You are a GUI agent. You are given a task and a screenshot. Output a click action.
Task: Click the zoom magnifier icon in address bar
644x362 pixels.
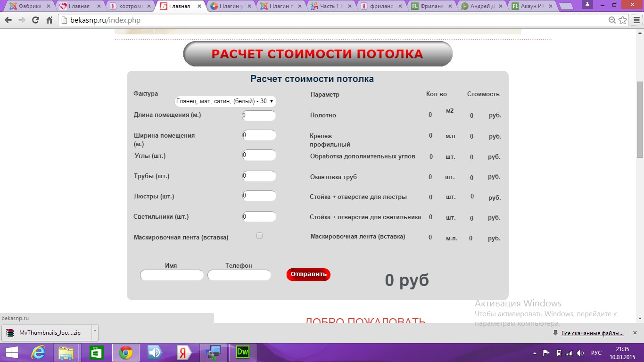pyautogui.click(x=612, y=20)
